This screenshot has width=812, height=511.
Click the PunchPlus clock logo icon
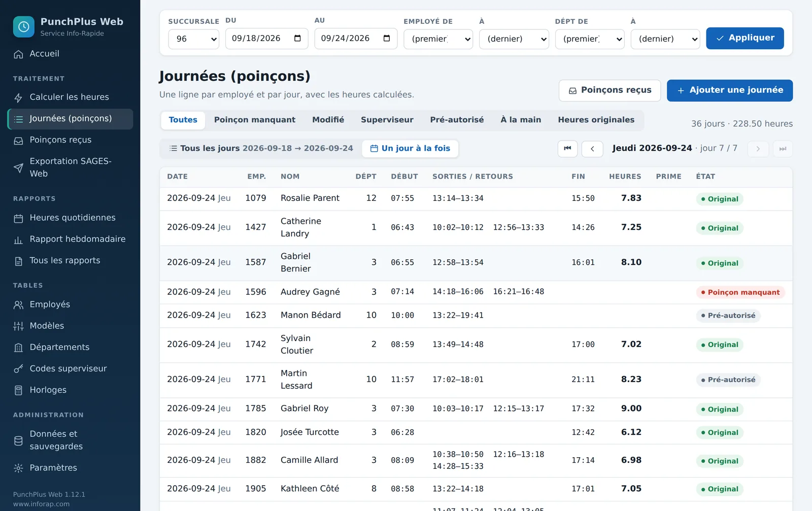[x=23, y=27]
